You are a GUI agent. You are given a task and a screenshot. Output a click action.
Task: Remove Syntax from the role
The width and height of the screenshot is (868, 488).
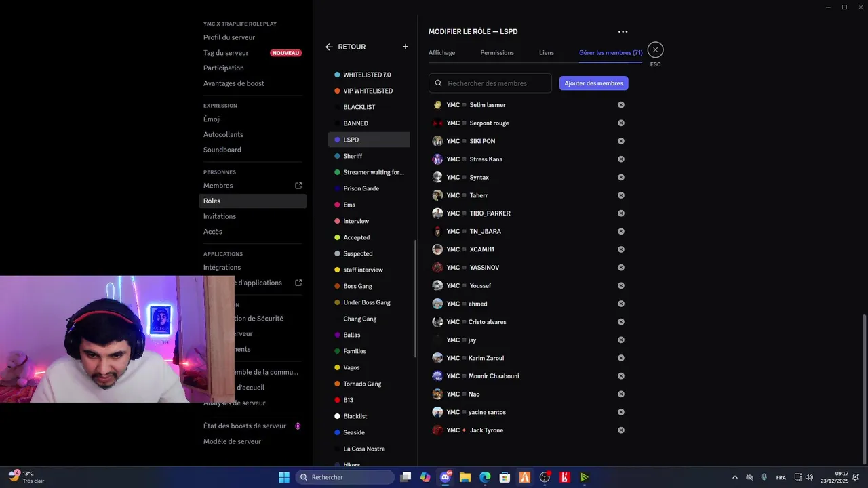(620, 177)
